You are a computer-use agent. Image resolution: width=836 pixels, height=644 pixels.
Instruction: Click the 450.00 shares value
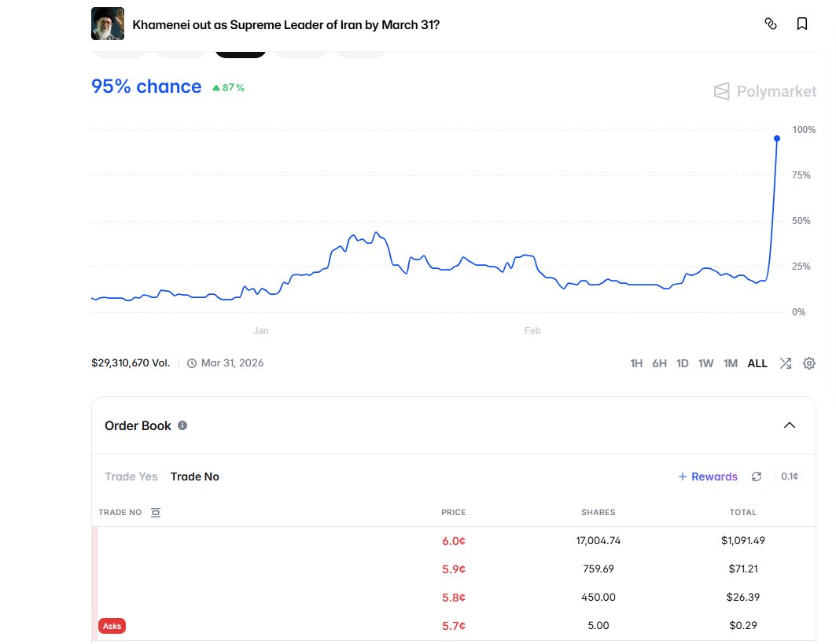click(598, 597)
